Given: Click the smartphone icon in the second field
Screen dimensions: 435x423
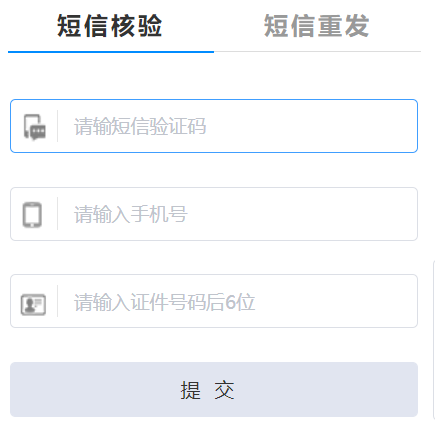Looking at the screenshot, I should 32,215.
